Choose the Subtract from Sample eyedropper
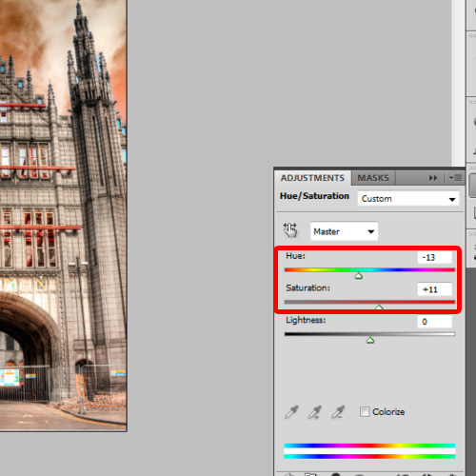 click(338, 412)
